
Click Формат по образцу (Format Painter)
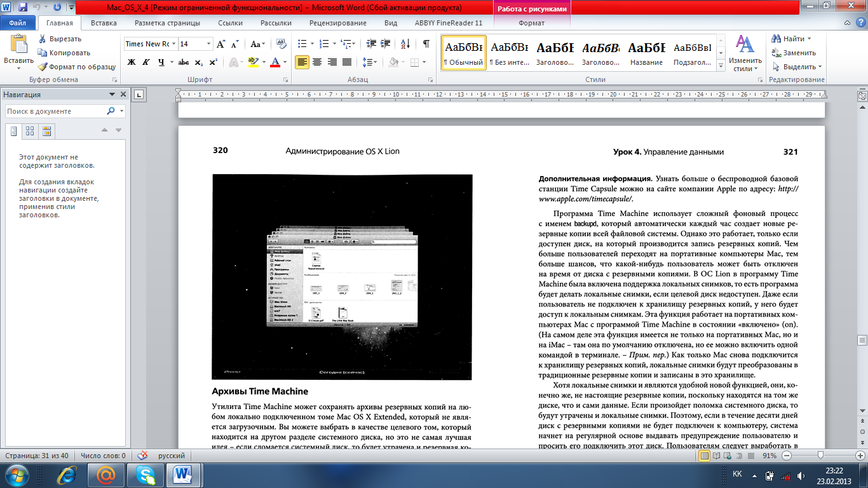77,67
